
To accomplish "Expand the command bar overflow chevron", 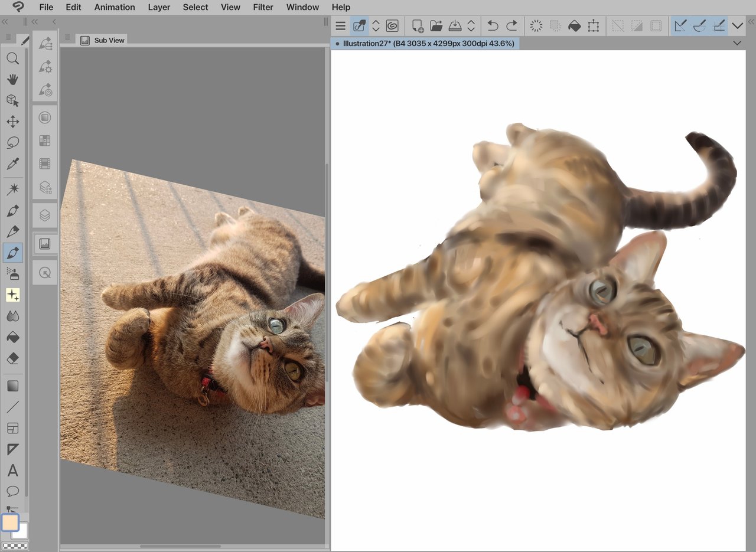I will point(737,26).
